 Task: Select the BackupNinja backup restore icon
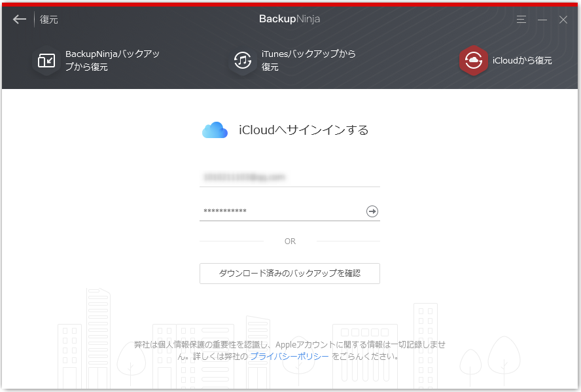(x=46, y=60)
